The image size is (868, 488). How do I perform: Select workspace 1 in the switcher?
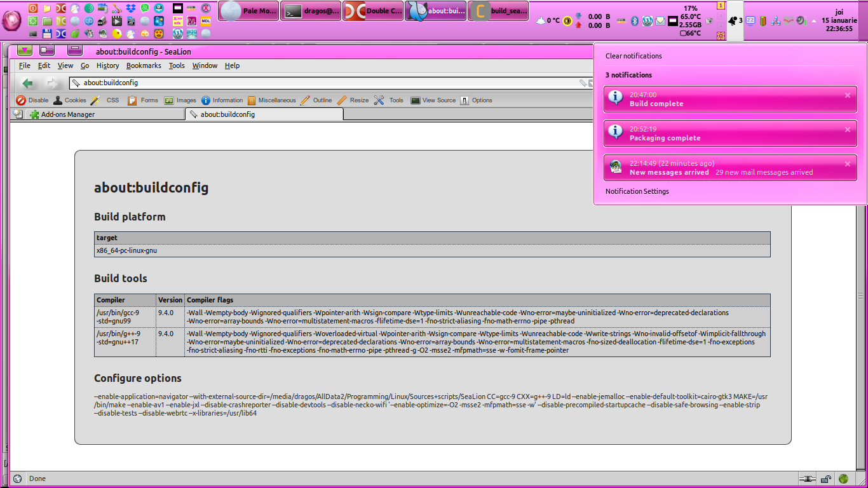click(x=721, y=6)
